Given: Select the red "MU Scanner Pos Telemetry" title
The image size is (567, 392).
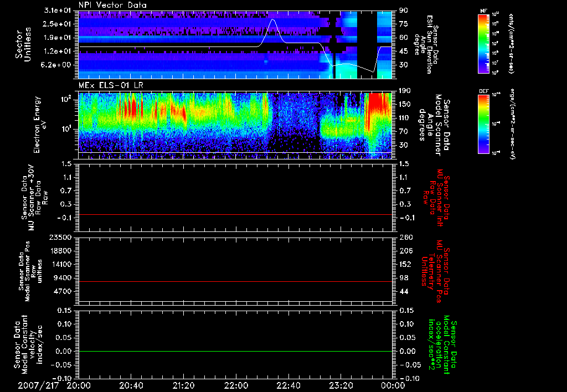Looking at the screenshot, I should tap(436, 271).
